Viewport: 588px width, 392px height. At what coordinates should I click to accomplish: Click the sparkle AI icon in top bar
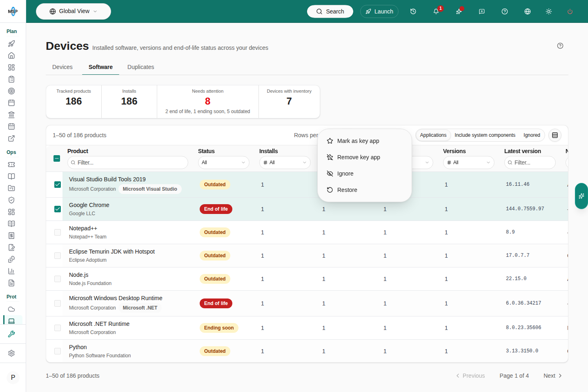coord(459,11)
